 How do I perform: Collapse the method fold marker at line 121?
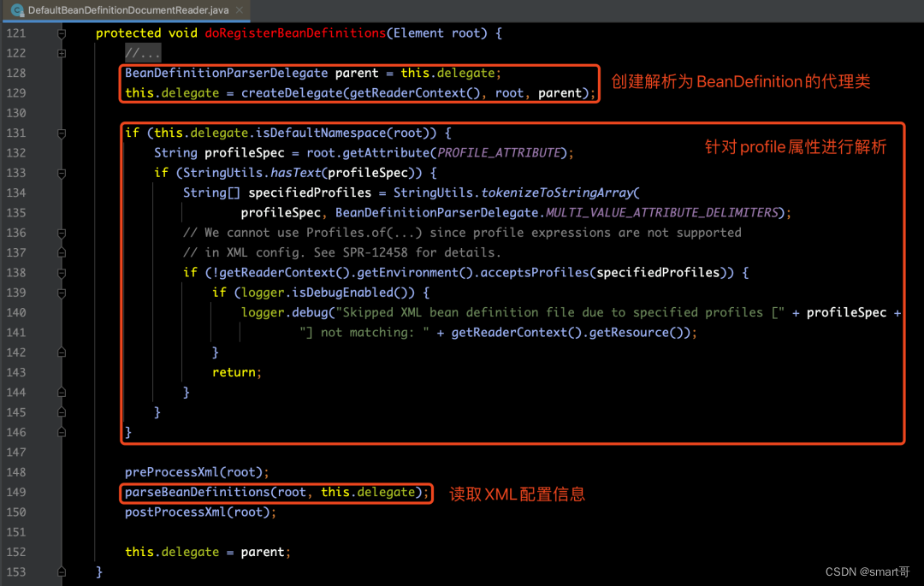[62, 33]
